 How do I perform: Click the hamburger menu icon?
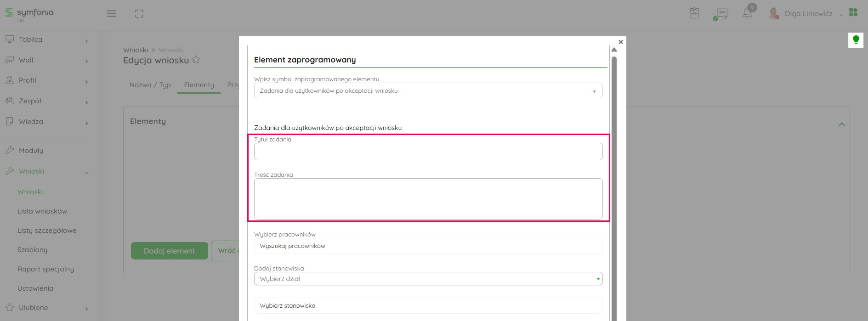pos(112,14)
